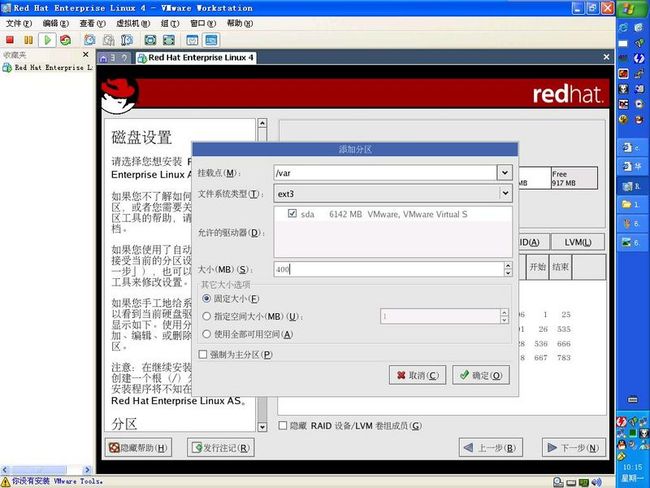650x488 pixels.
Task: Open the 窗口(W) menu
Action: (x=203, y=24)
